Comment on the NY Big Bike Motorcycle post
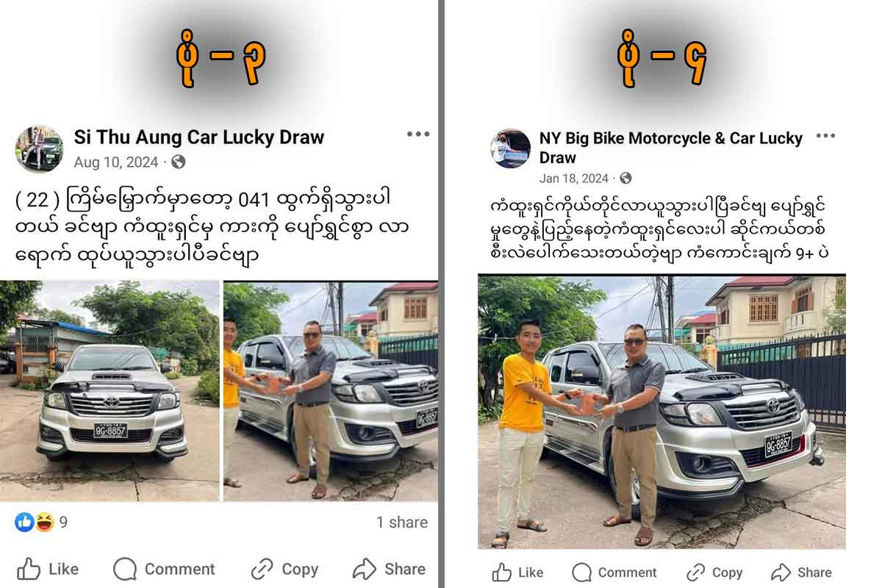This screenshot has width=882, height=588. (x=614, y=573)
